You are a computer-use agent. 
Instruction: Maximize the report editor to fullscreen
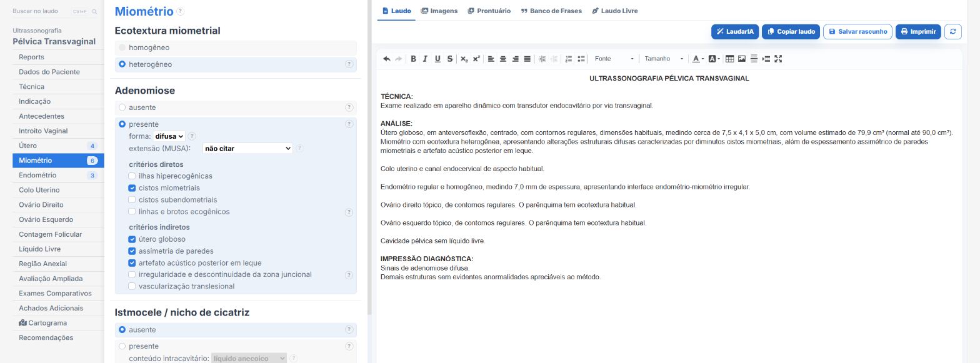778,59
